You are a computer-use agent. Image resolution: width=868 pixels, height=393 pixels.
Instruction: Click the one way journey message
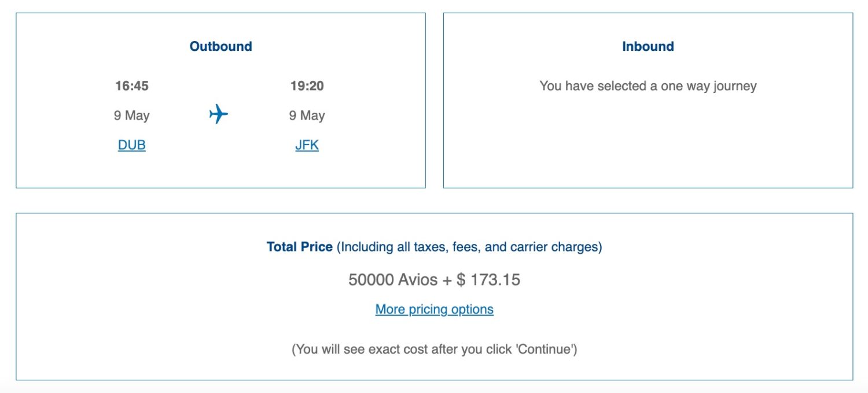coord(648,86)
